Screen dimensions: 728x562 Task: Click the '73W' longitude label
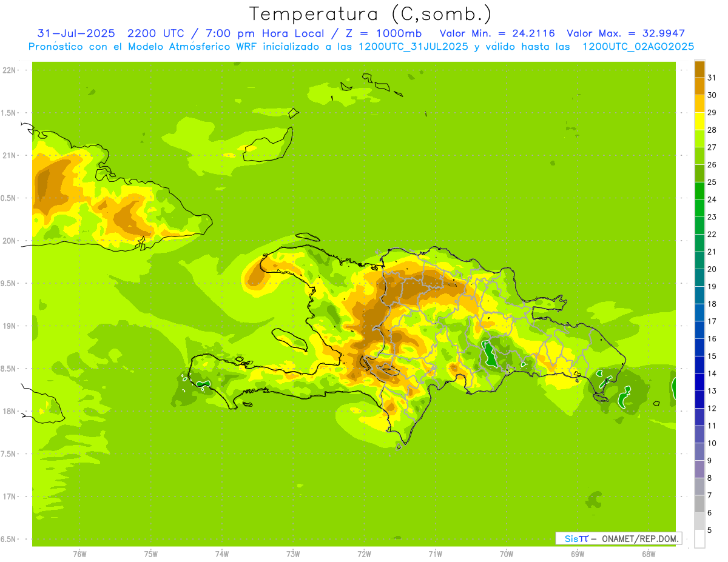pyautogui.click(x=293, y=554)
